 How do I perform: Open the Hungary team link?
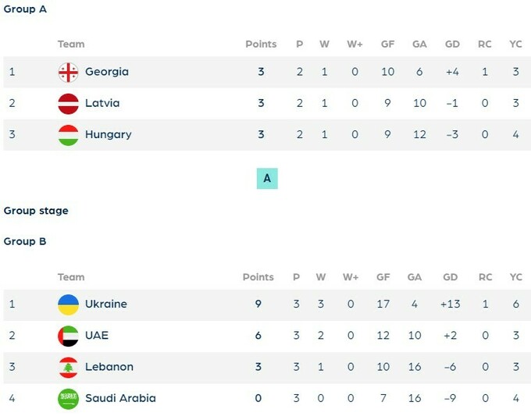[x=108, y=134]
